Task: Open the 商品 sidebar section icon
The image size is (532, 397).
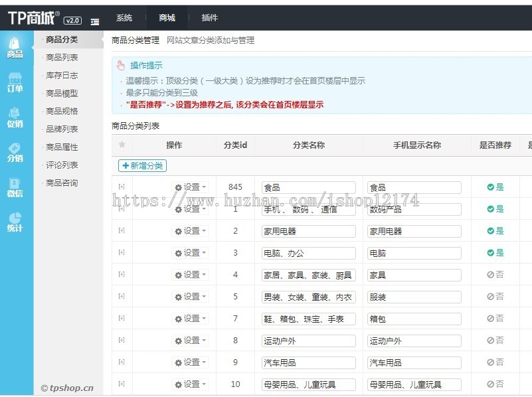Action: point(15,48)
